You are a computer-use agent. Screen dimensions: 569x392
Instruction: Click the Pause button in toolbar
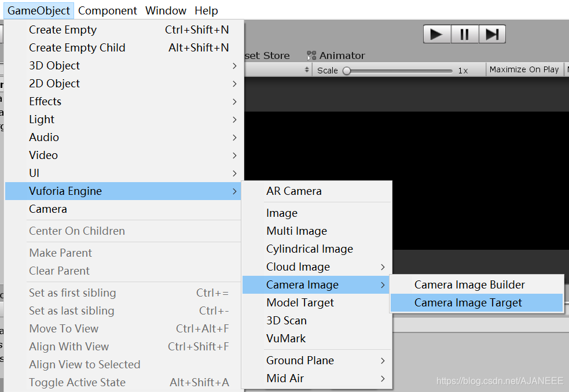tap(464, 34)
